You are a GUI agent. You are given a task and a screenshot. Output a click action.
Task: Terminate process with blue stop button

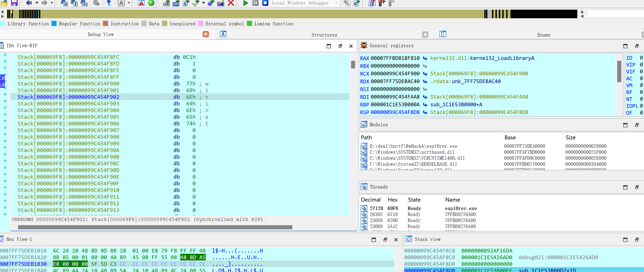coord(265,3)
